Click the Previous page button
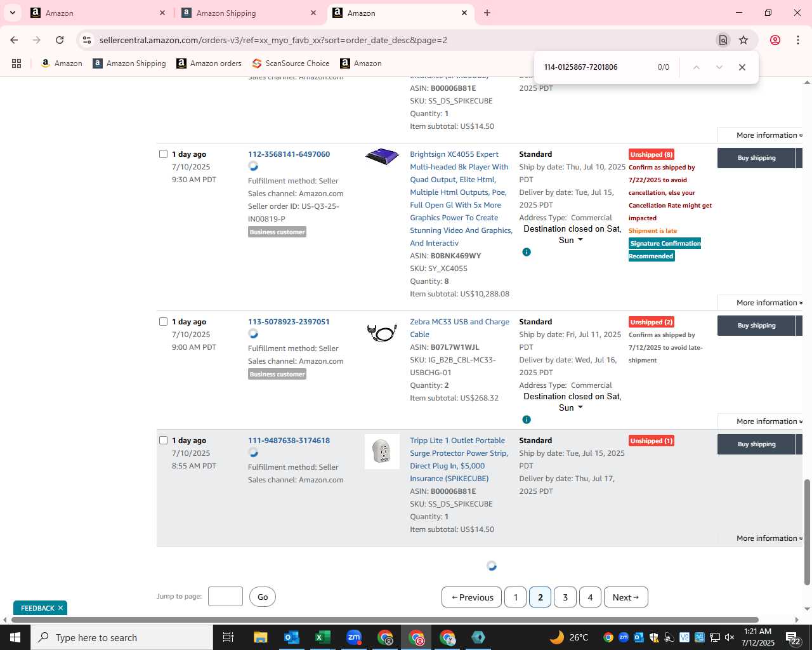Viewport: 812px width, 650px height. pyautogui.click(x=472, y=597)
